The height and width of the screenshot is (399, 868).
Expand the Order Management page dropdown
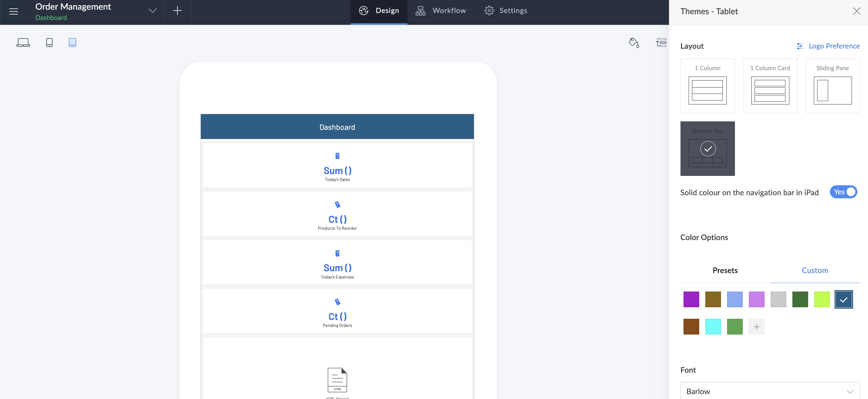153,11
